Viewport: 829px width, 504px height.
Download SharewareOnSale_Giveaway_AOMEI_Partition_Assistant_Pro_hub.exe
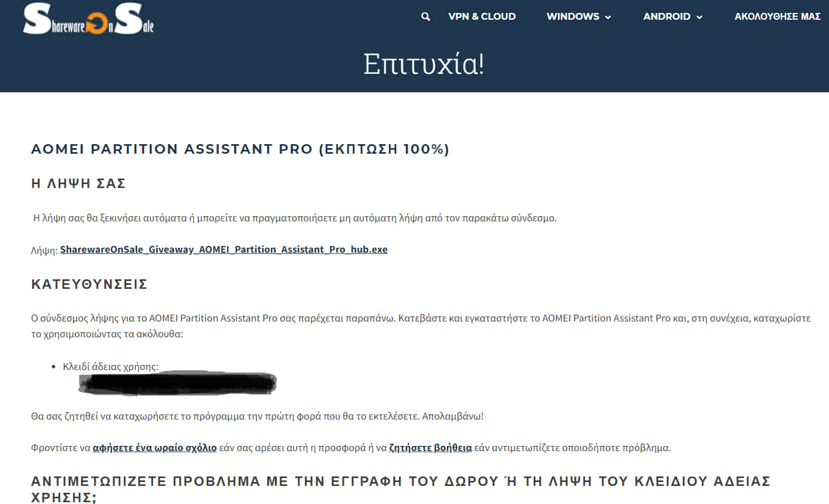coord(224,249)
